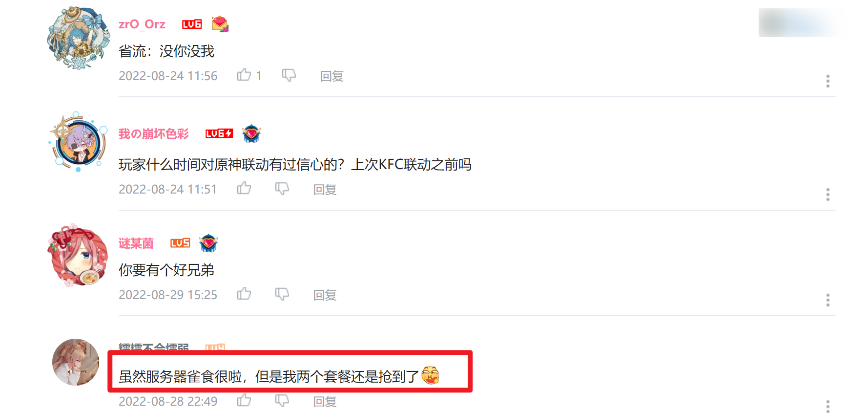Click 回复 under 省流:没你没我 comment
This screenshot has width=868, height=413.
[x=332, y=76]
